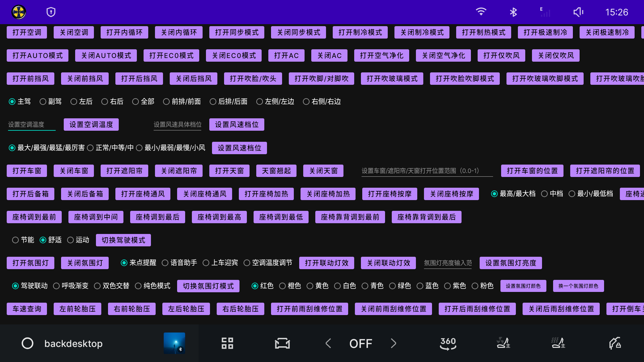This screenshot has height=362, width=644.
Task: Tap the mute volume icon in status bar
Action: 578,12
